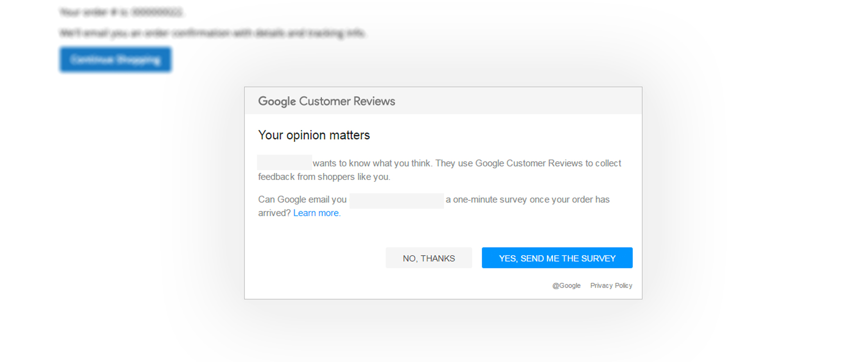
Task: Click the Your opinion matters heading
Action: click(314, 135)
